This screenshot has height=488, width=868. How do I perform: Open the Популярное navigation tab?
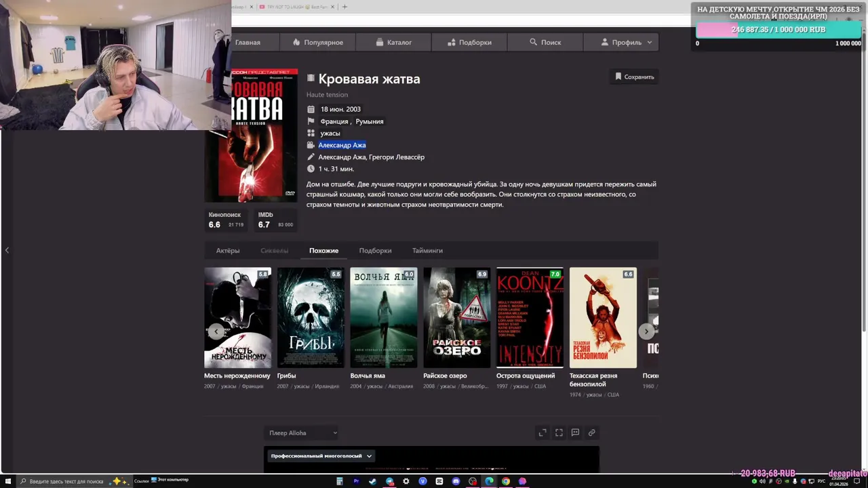tap(318, 42)
